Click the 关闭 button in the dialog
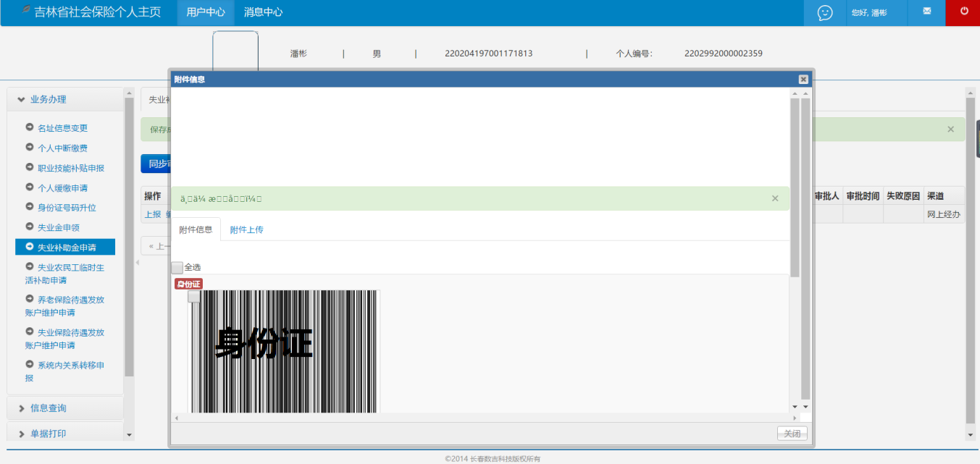980x464 pixels. [792, 434]
